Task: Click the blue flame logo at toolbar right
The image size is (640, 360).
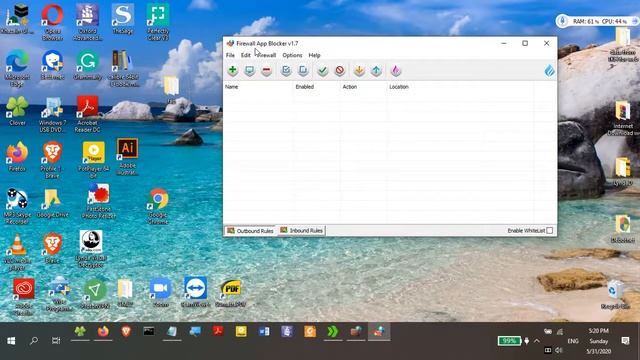Action: [549, 71]
